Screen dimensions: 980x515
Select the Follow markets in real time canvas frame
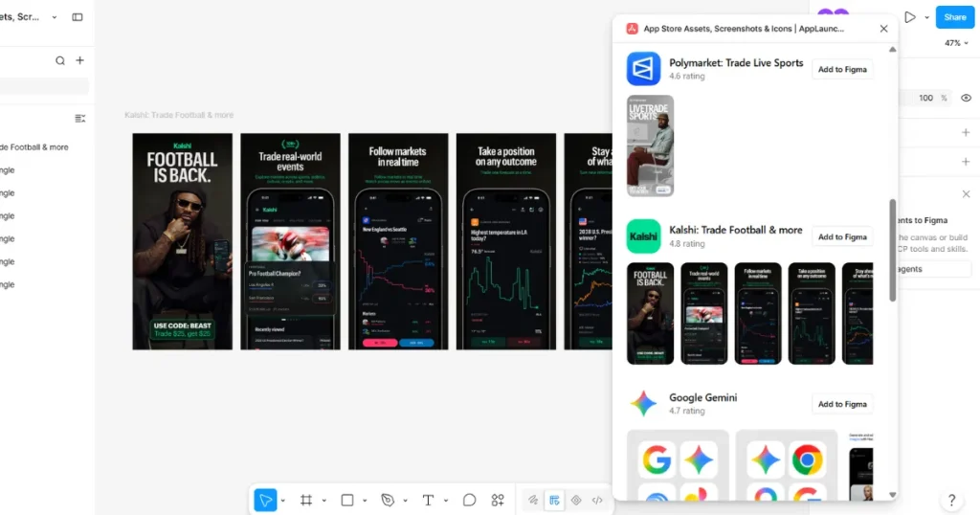[398, 241]
